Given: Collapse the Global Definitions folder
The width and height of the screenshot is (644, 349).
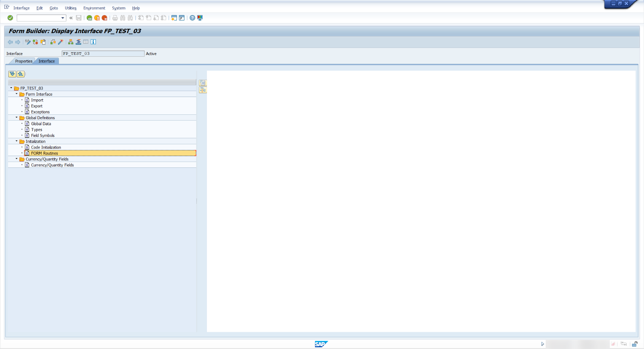Looking at the screenshot, I should [16, 117].
